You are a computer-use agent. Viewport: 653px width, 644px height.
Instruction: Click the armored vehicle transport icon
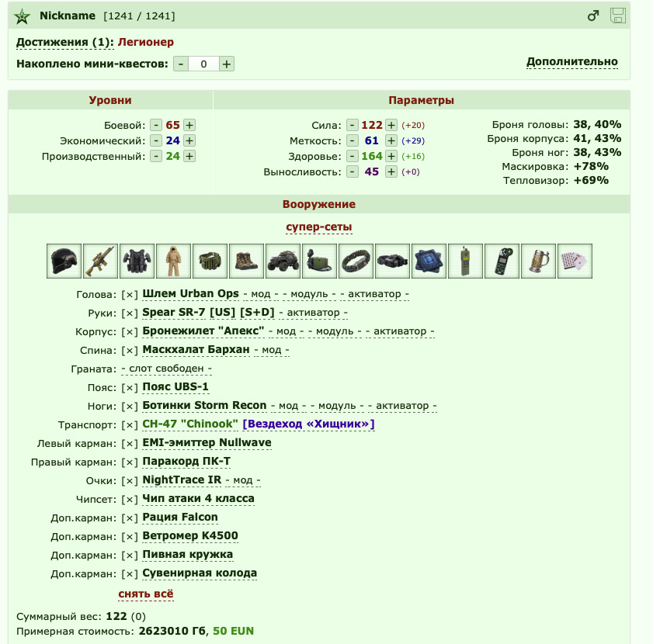tap(283, 261)
